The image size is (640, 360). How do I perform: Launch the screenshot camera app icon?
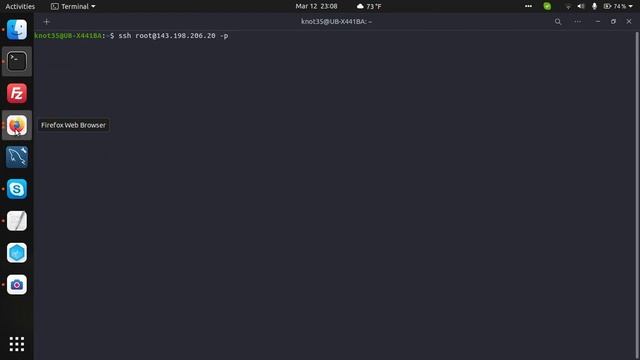pyautogui.click(x=17, y=284)
